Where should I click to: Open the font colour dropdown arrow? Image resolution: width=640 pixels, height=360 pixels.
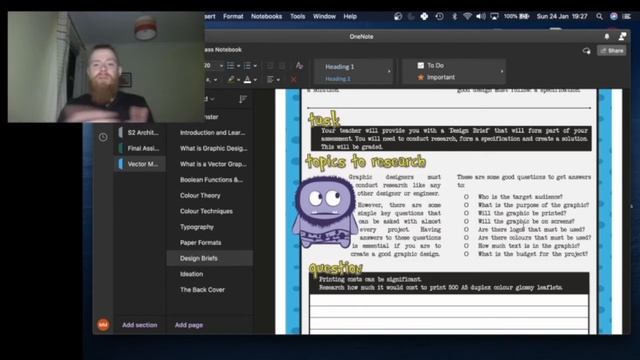click(x=255, y=80)
